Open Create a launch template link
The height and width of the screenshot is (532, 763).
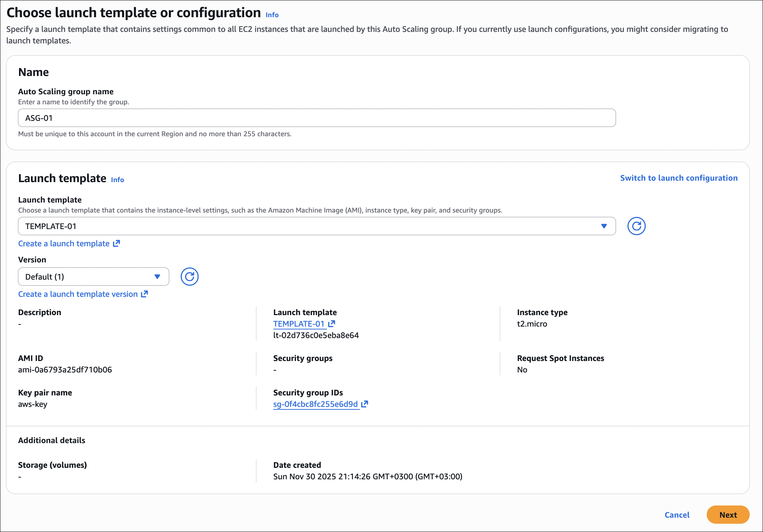tap(64, 243)
